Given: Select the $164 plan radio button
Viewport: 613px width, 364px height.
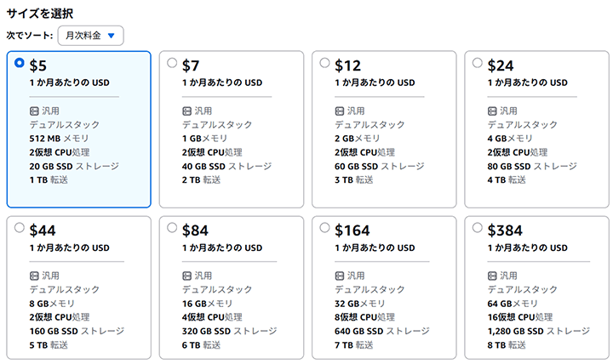Looking at the screenshot, I should point(325,228).
